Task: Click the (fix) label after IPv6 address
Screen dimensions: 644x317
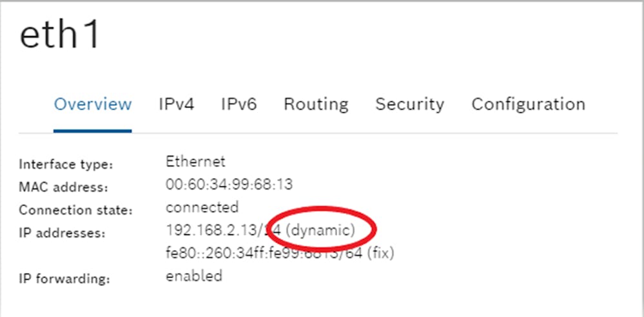Action: [x=380, y=253]
